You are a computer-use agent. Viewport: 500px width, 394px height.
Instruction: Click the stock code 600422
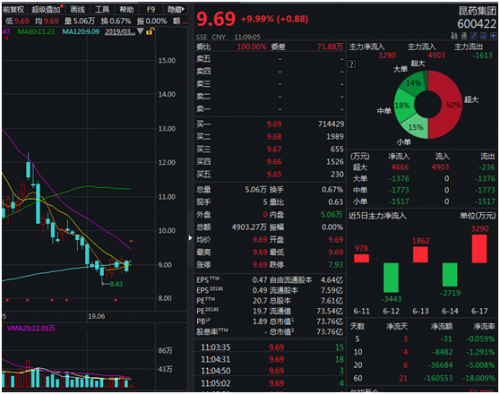(x=477, y=24)
